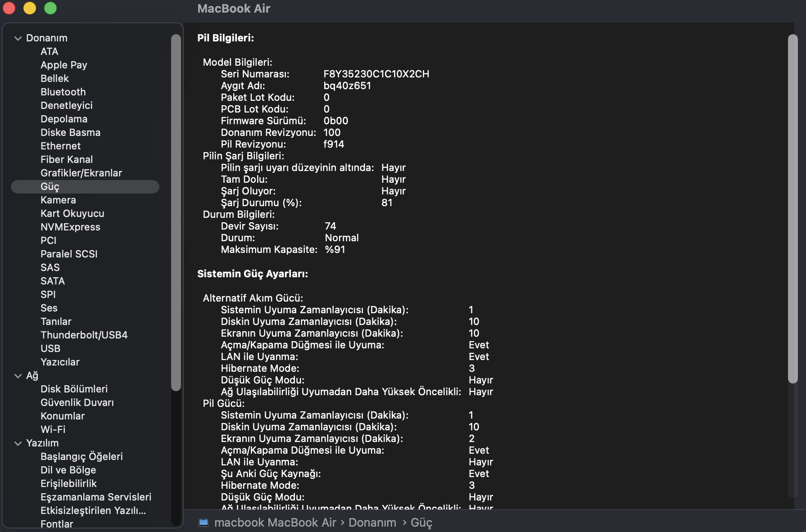Select SATA in the sidebar
This screenshot has width=806, height=532.
click(x=53, y=281)
